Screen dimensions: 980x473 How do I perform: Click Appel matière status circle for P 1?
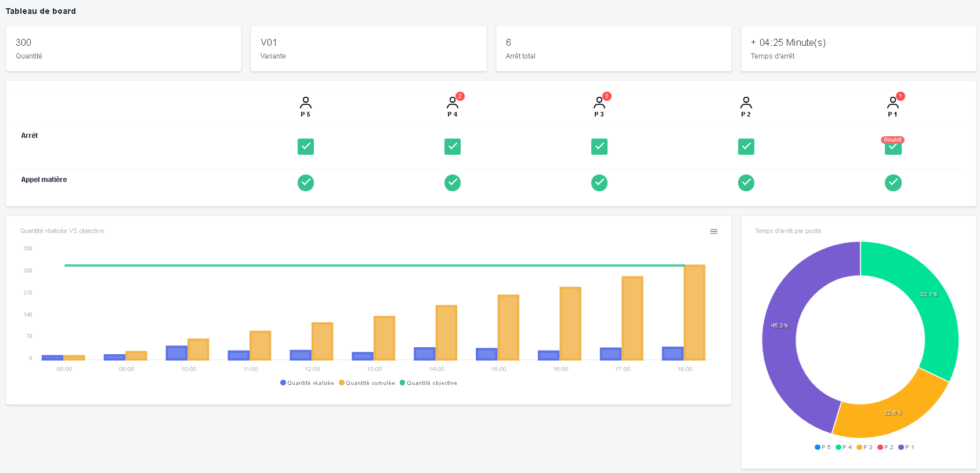[893, 183]
